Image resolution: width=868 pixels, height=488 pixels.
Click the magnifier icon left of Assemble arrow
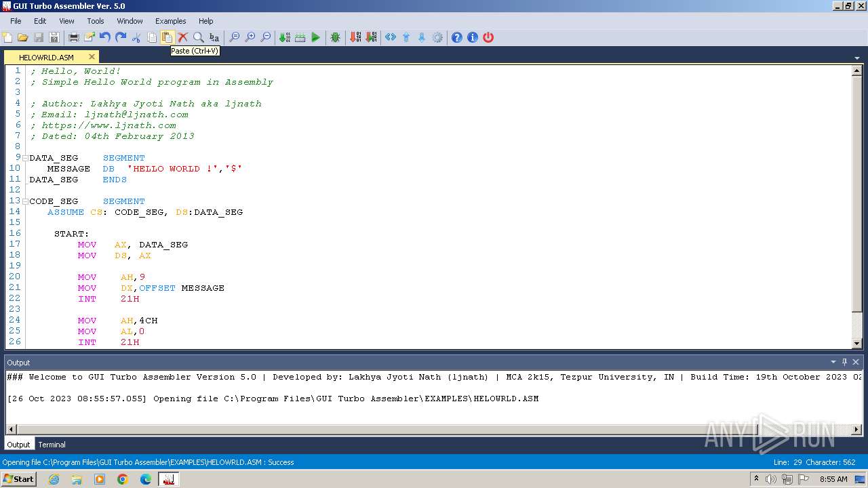coord(266,37)
